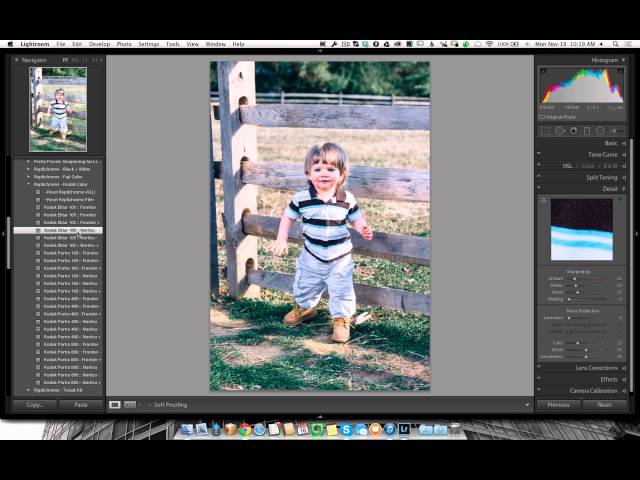The image size is (640, 480).
Task: Collapse the Histogram panel
Action: point(624,60)
